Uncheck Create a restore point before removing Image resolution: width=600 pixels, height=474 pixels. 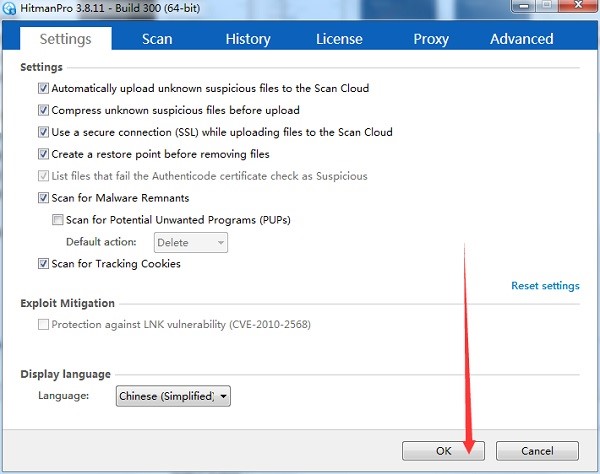tap(44, 154)
